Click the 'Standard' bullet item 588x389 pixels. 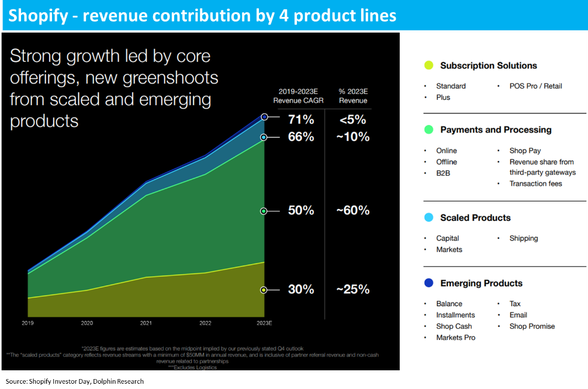click(x=451, y=86)
